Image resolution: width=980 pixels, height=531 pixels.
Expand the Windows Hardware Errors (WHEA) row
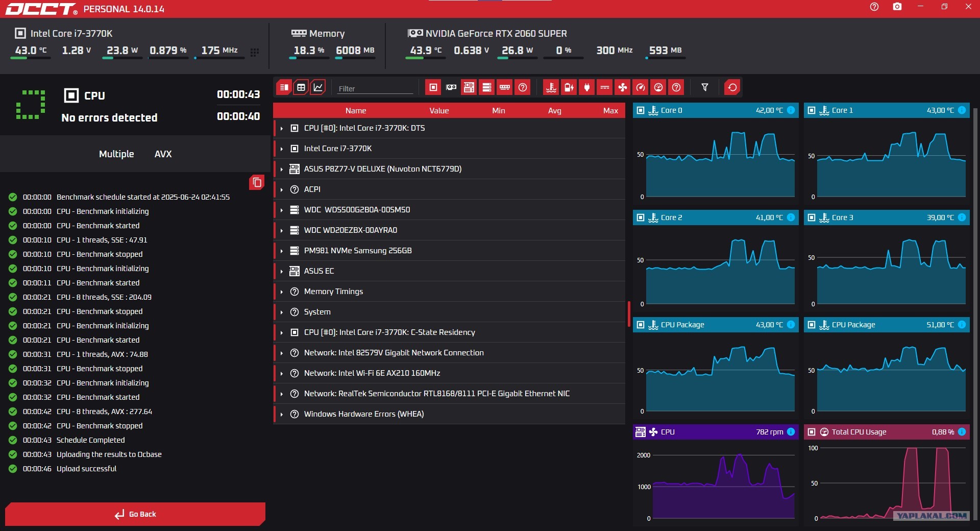click(281, 414)
